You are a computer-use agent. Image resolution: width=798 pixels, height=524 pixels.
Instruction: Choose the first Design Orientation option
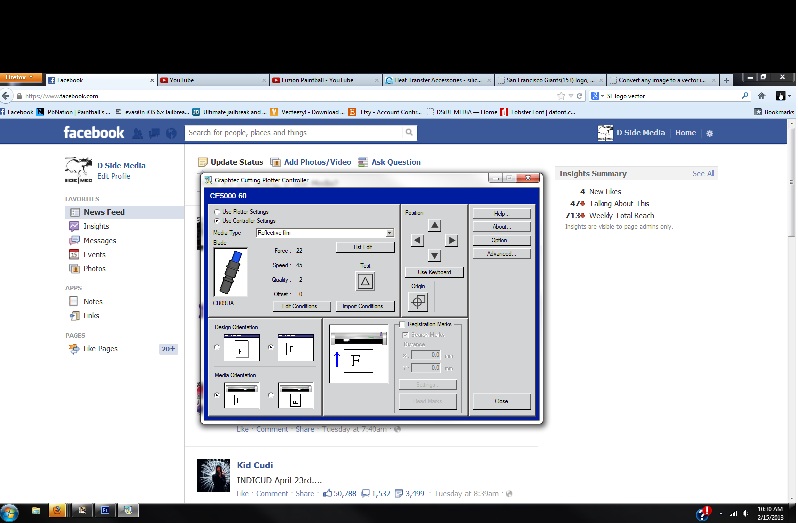tap(217, 347)
